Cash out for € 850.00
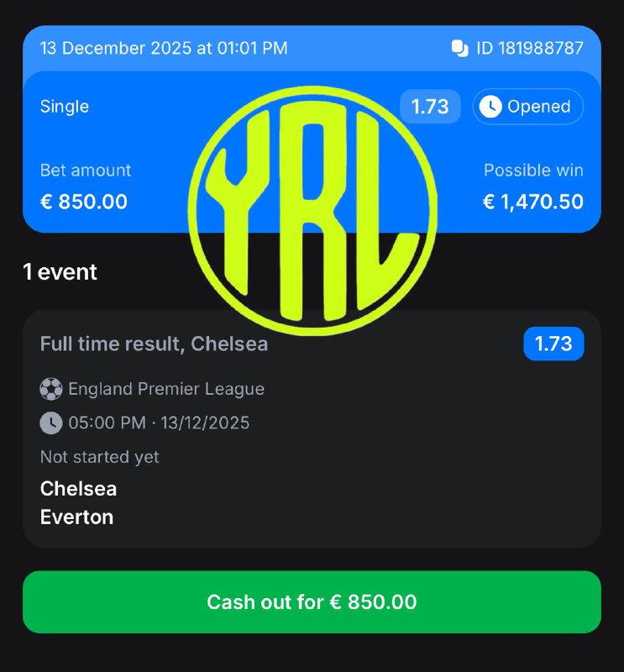Viewport: 624px width, 672px height. 312,601
